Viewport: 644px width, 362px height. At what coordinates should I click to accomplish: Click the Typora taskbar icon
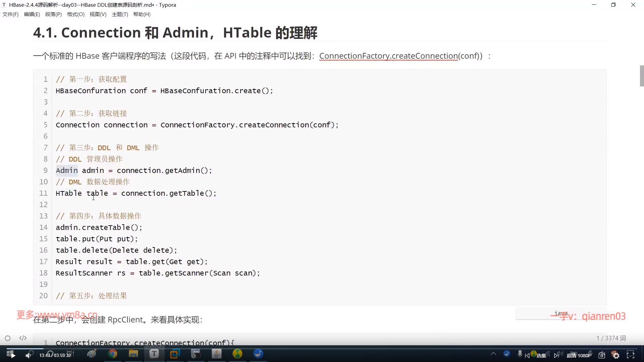(x=154, y=354)
